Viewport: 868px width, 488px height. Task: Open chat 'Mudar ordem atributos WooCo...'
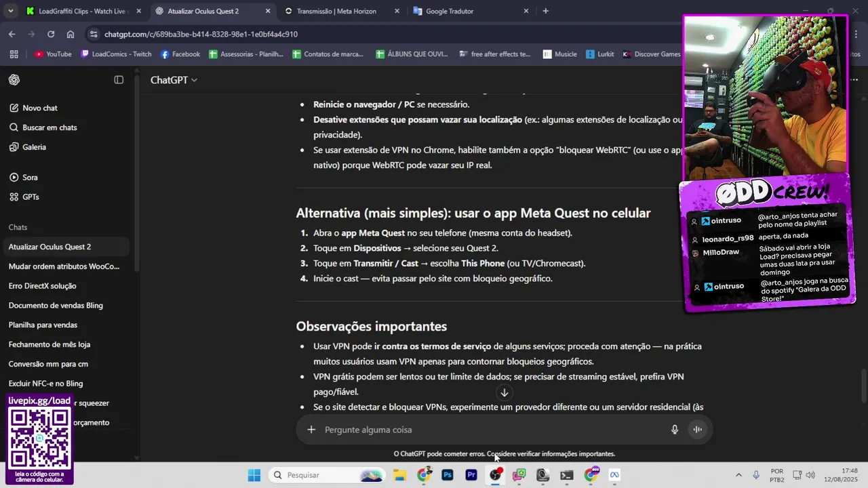pyautogui.click(x=66, y=266)
